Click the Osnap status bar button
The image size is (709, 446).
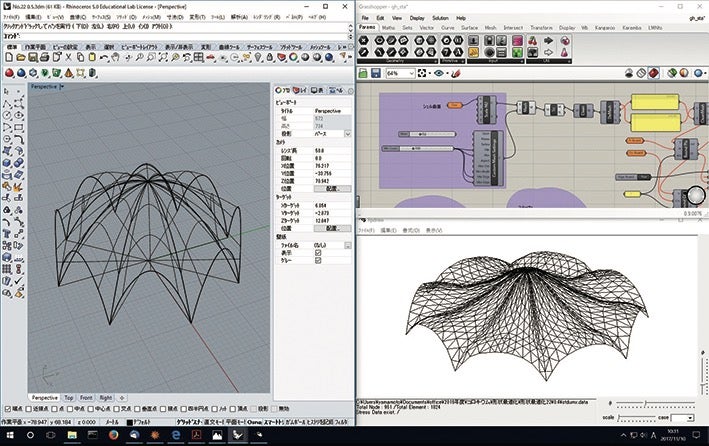pos(255,422)
